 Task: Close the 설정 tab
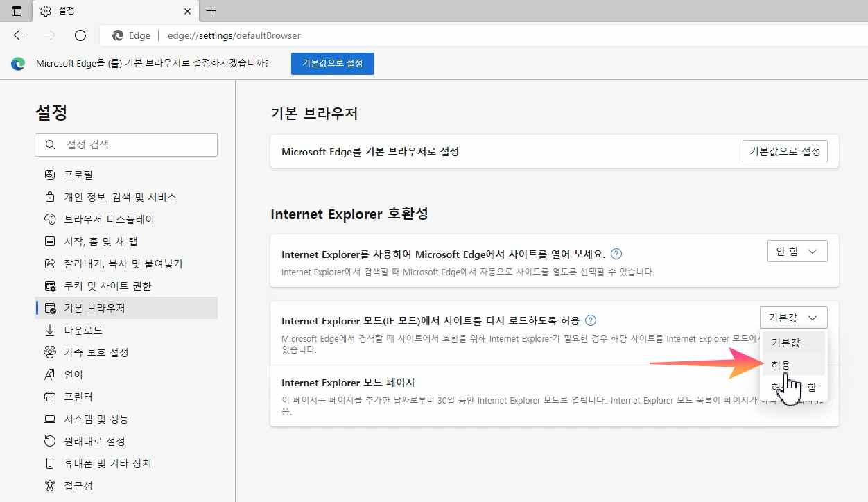tap(188, 11)
